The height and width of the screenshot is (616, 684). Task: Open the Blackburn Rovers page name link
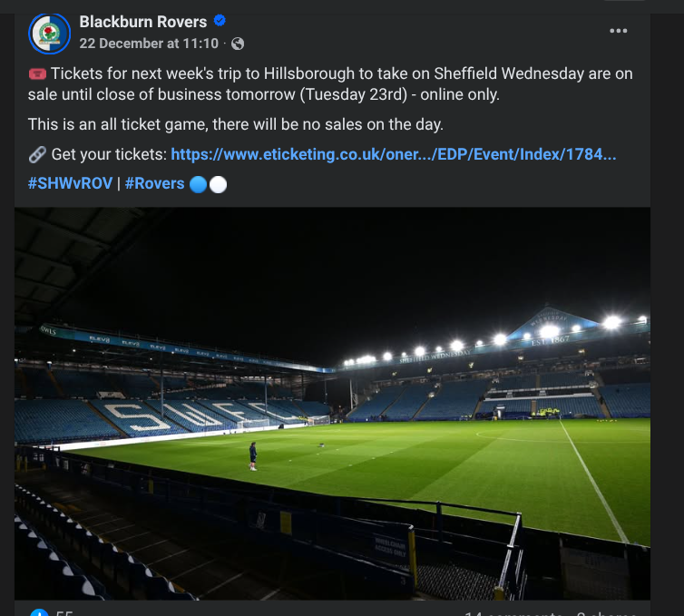(143, 22)
